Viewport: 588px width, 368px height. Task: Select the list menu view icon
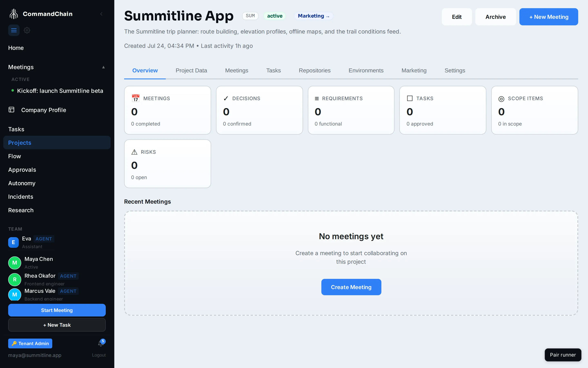pos(14,30)
